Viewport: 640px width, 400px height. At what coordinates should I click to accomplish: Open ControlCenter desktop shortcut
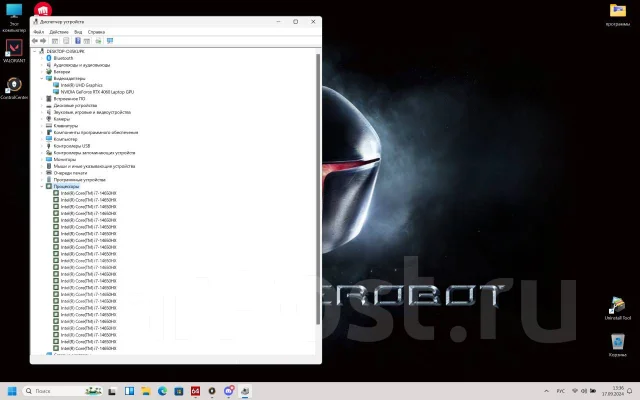(x=14, y=88)
